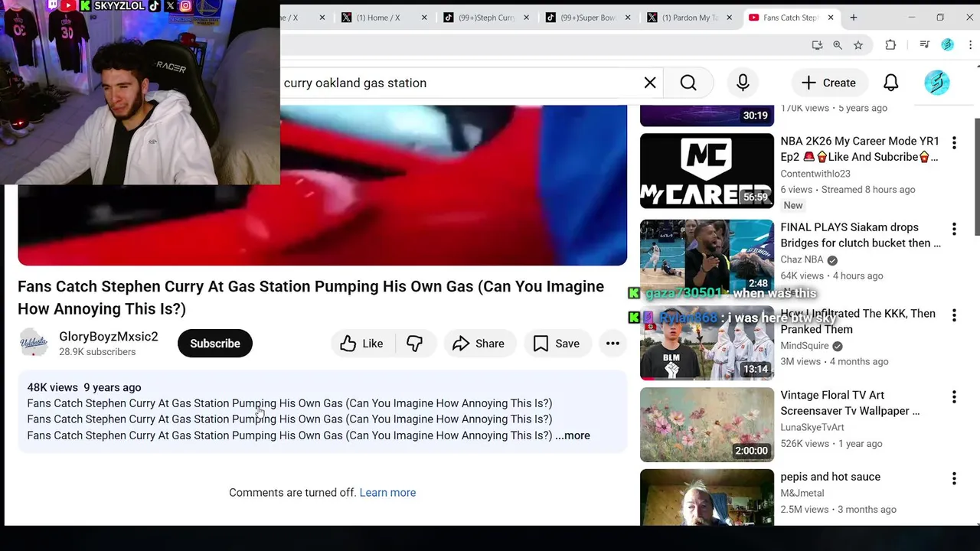Clear the YouTube search box text

pyautogui.click(x=650, y=83)
